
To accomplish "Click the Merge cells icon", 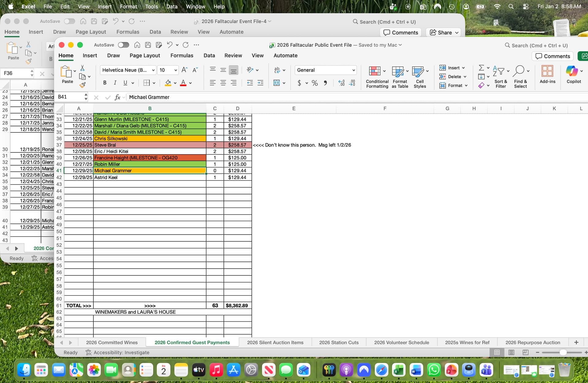I will [x=277, y=83].
